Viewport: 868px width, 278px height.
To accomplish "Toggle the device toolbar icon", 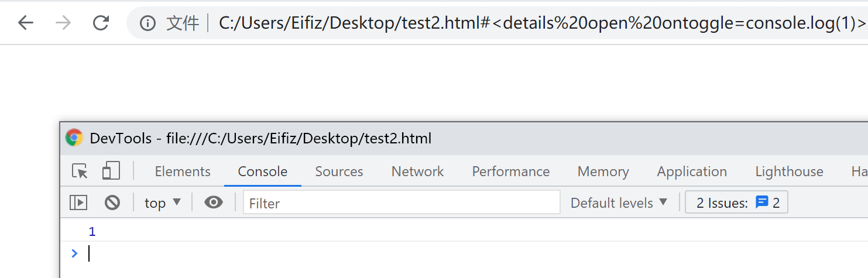I will coord(111,171).
